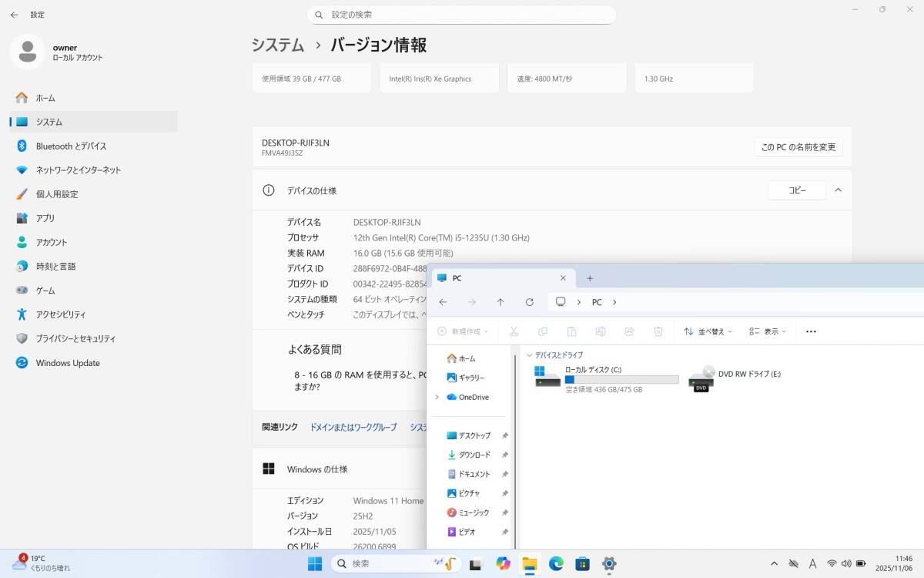The image size is (924, 578).
Task: Collapse the デバイスの仕様 section
Action: pos(838,190)
